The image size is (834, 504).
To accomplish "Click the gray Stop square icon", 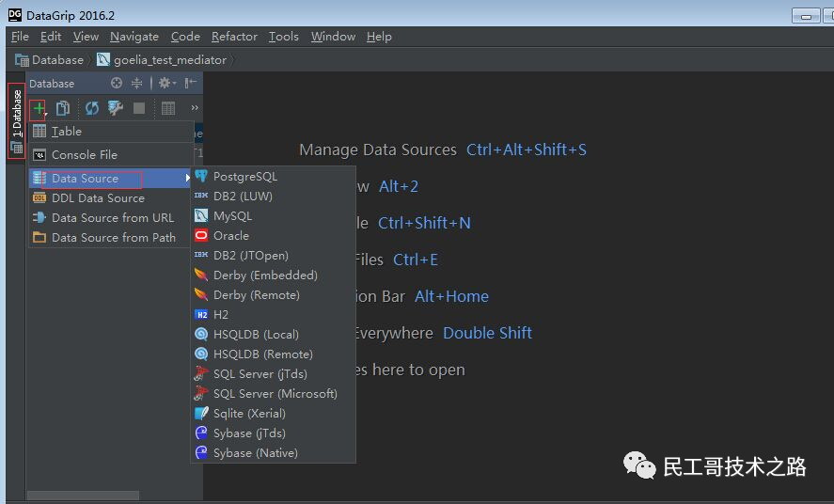I will (139, 108).
